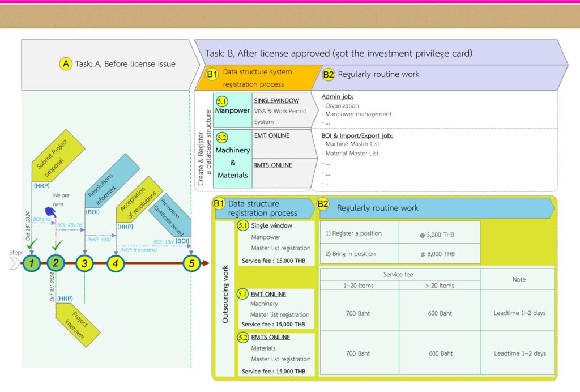
Task: Click the Step chevron arrow at timeline start
Action: click(x=15, y=263)
